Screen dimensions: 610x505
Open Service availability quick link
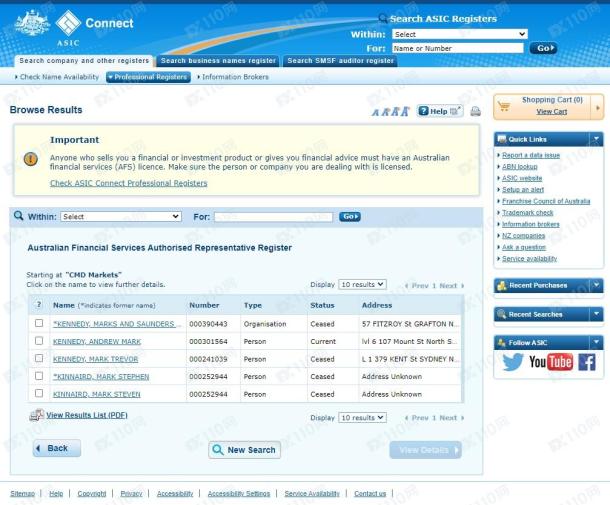[529, 259]
